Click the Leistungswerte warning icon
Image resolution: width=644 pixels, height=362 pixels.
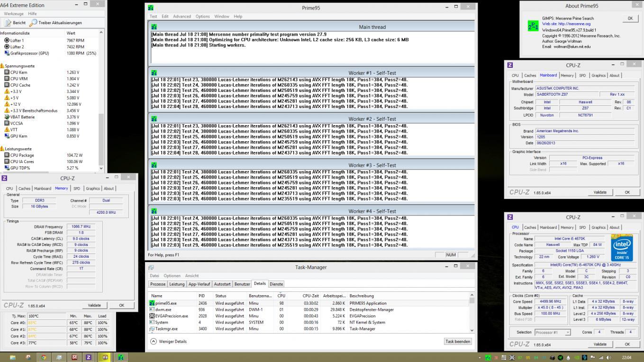coord(2,149)
